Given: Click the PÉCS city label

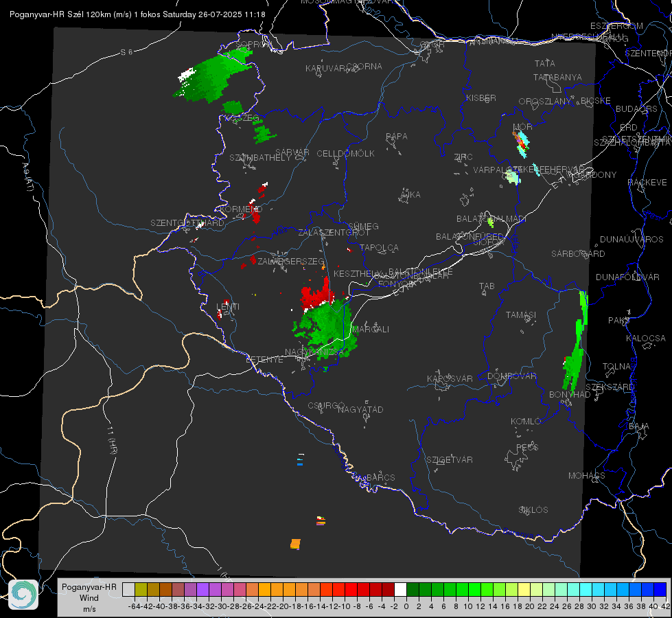Looking at the screenshot, I should click(x=526, y=447).
